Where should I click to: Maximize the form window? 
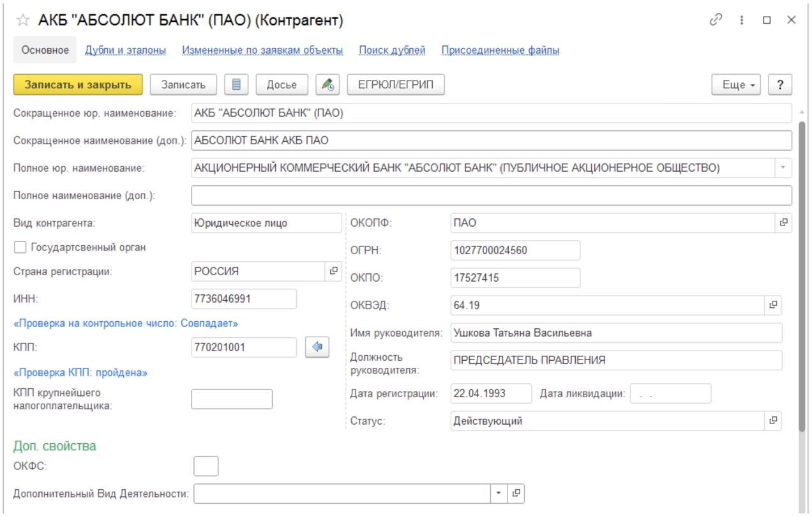[x=767, y=20]
